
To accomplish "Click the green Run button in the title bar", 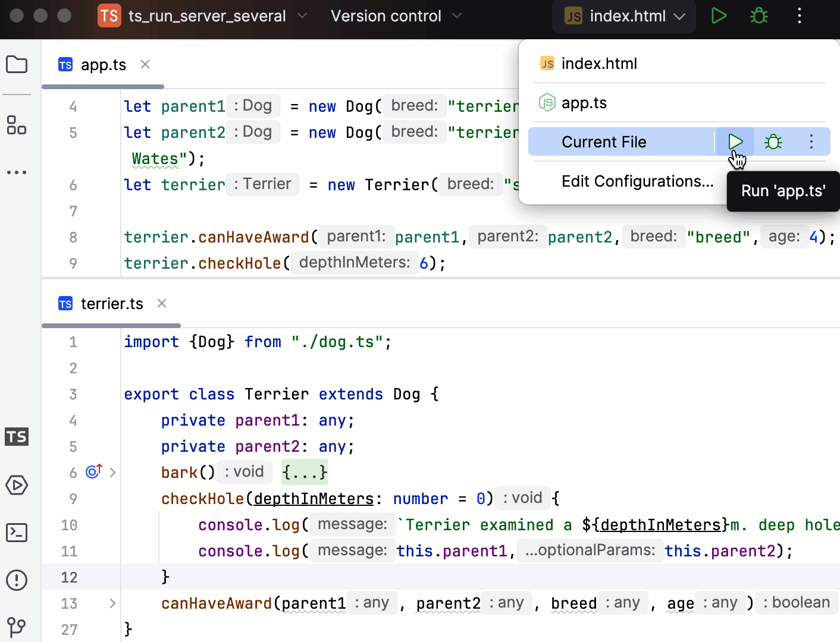I will point(719,16).
